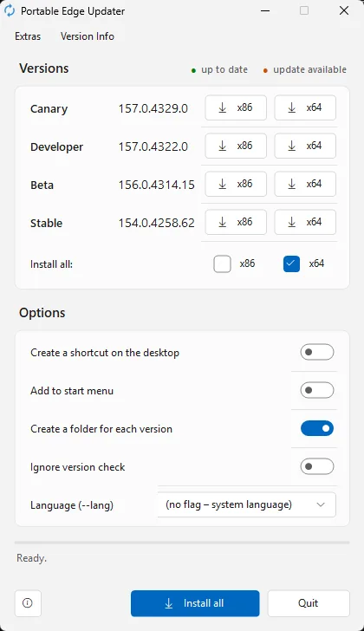Viewport: 364px width, 631px height.
Task: Close the Portable Edge Updater window
Action: (344, 10)
